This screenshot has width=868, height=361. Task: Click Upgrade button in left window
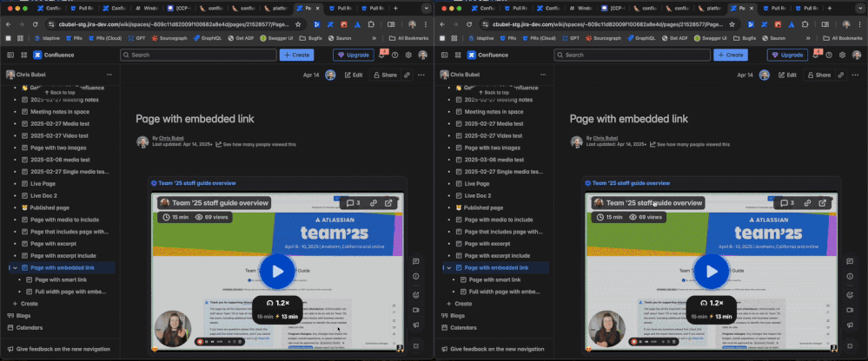pyautogui.click(x=353, y=55)
